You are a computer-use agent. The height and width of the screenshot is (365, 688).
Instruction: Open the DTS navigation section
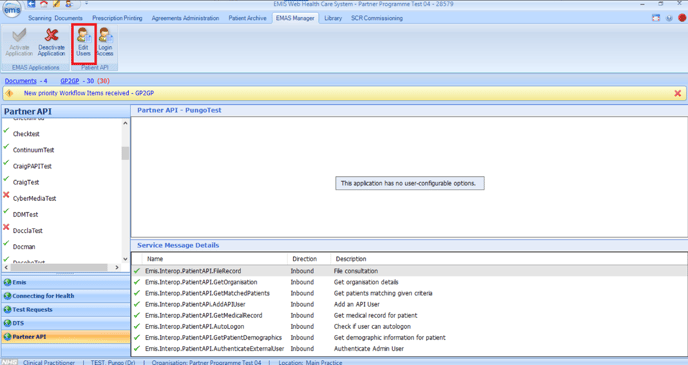(66, 323)
